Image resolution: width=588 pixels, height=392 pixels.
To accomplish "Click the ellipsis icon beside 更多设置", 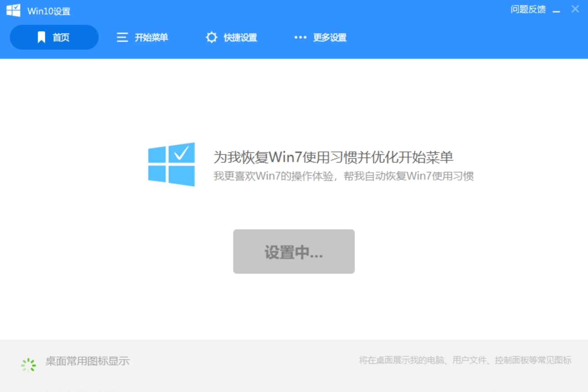I will [x=301, y=37].
